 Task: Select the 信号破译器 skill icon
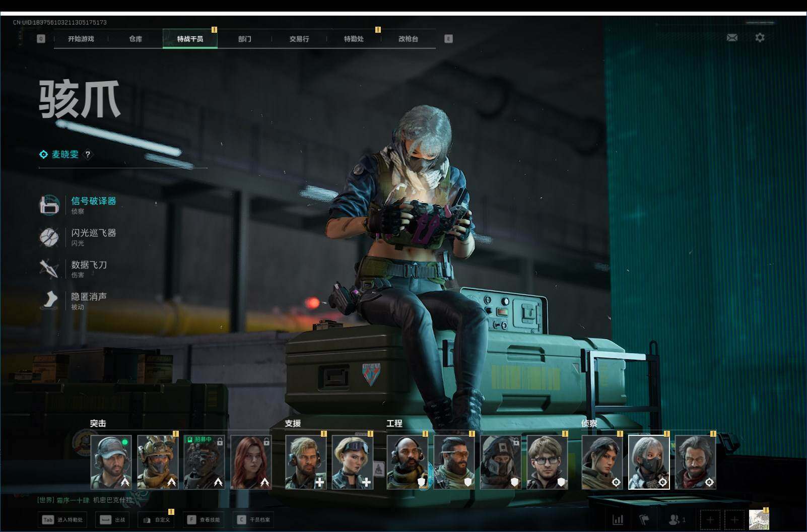point(49,205)
